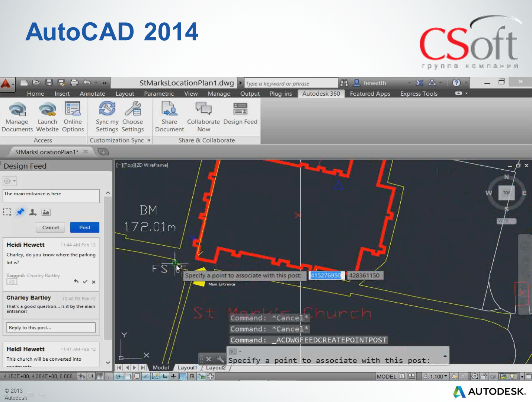Select the pin-to-point icon in Design Feed
The width and height of the screenshot is (532, 402).
click(x=20, y=212)
